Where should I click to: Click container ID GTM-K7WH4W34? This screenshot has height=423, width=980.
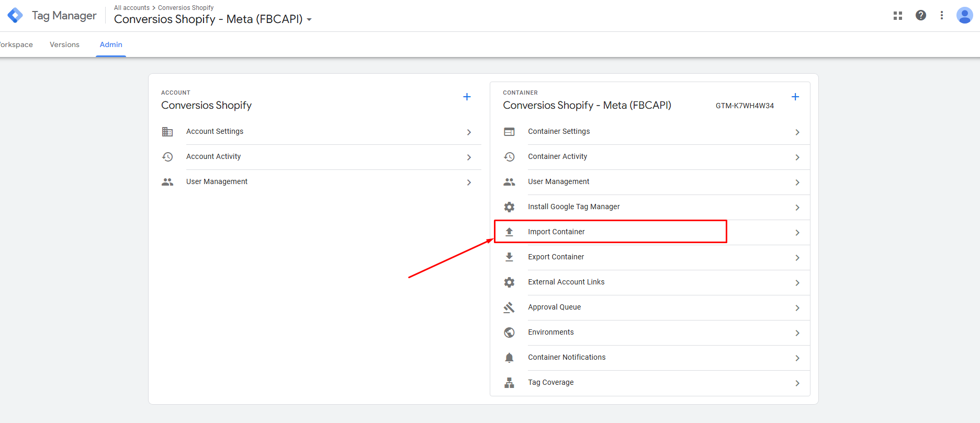(x=745, y=106)
